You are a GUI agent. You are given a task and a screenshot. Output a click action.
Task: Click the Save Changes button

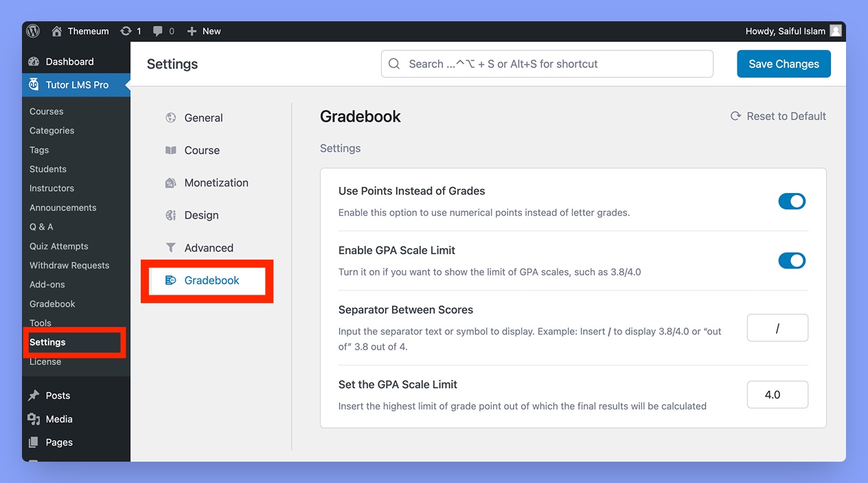tap(784, 64)
